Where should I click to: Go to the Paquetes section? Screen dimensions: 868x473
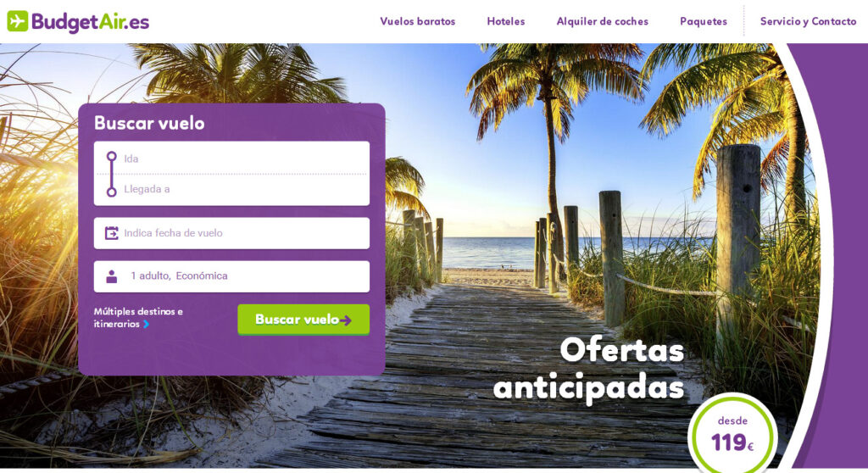[704, 21]
